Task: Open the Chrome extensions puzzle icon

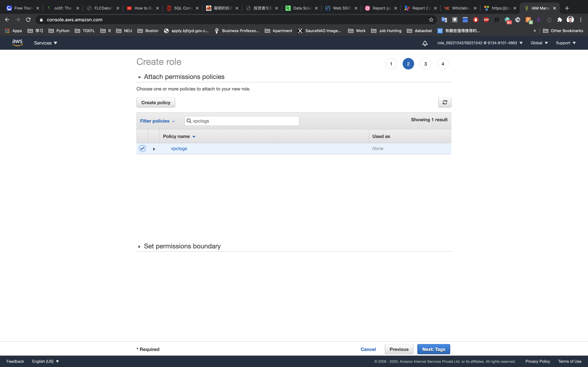Action: click(x=560, y=20)
